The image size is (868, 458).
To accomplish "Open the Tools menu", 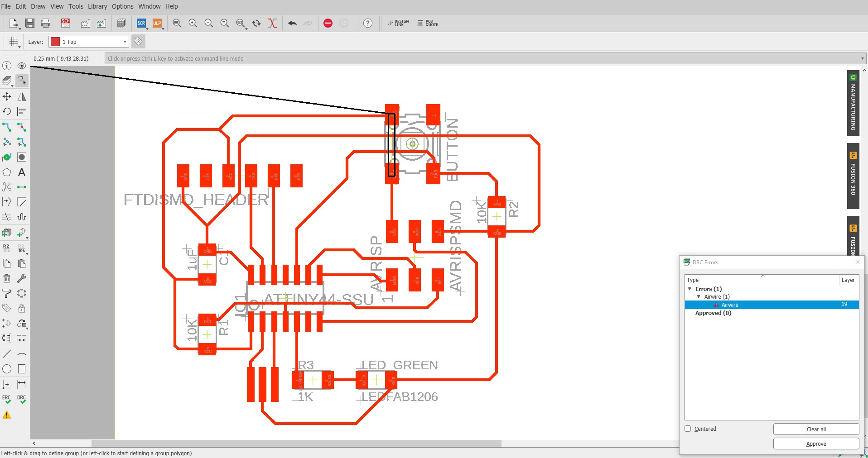I will (76, 6).
